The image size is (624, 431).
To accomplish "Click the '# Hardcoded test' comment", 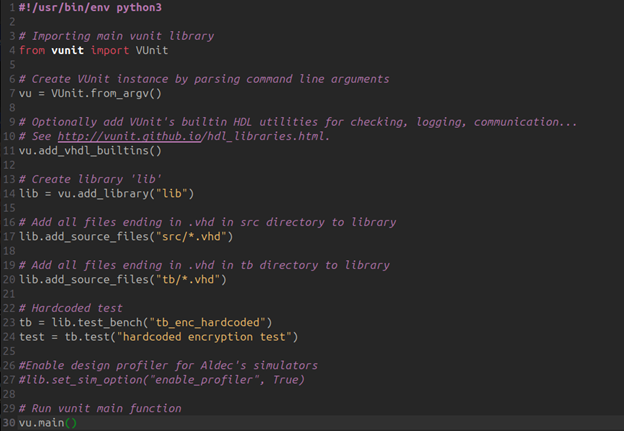I will click(x=71, y=308).
